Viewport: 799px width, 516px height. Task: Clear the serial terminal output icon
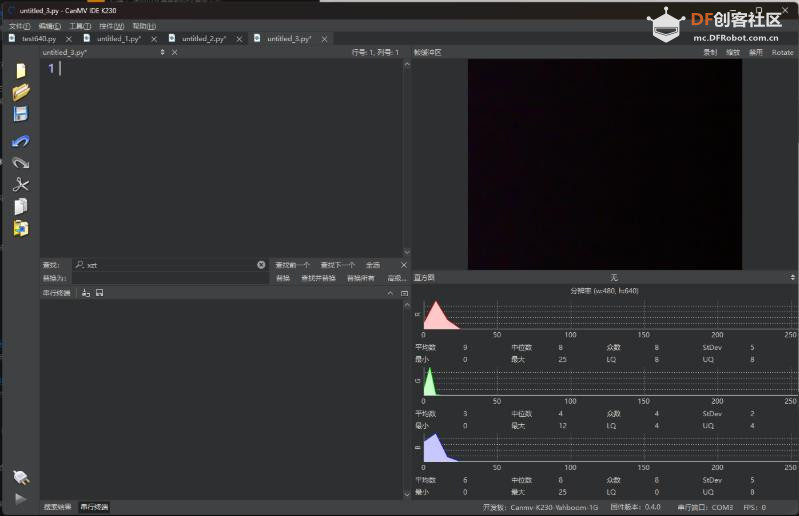pos(86,293)
